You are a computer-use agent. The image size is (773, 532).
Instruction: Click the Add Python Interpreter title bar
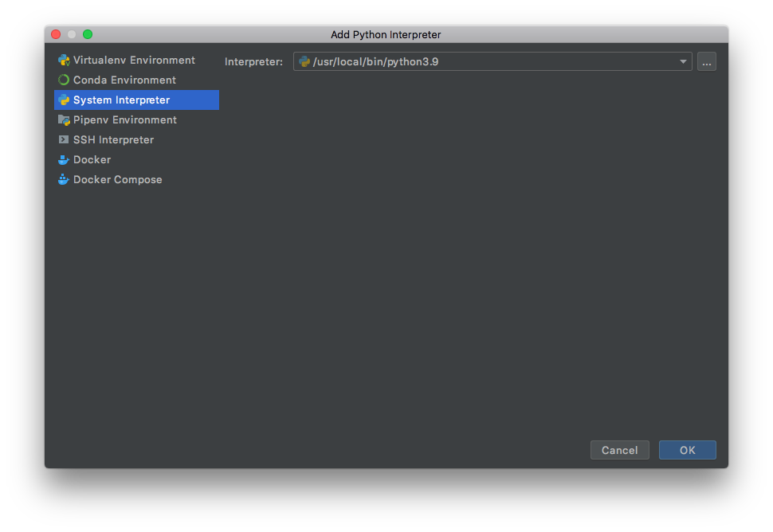point(386,34)
